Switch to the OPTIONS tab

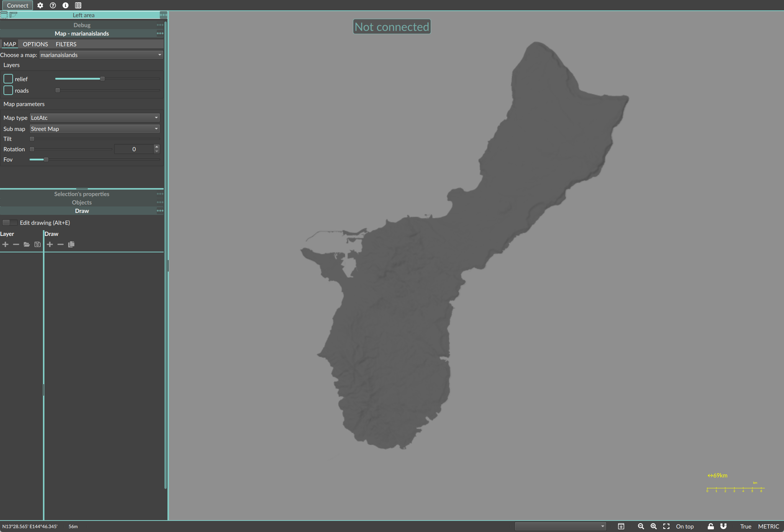35,44
